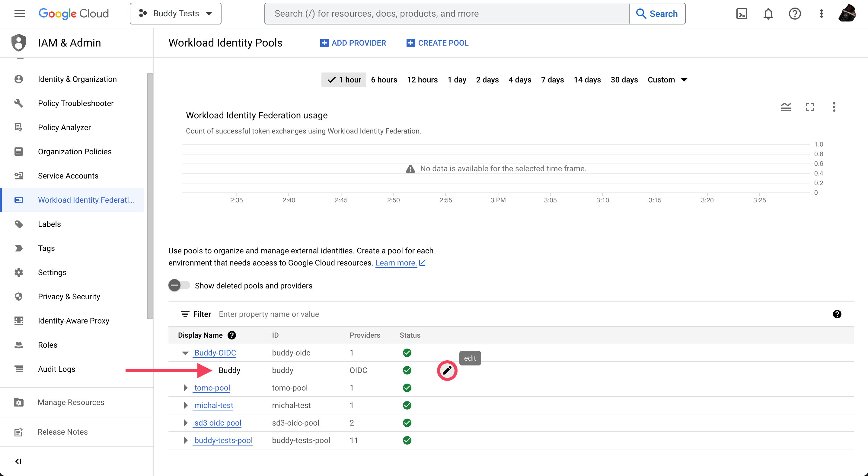Open the Custom time range dropdown
Viewport: 868px width, 476px height.
tap(667, 79)
